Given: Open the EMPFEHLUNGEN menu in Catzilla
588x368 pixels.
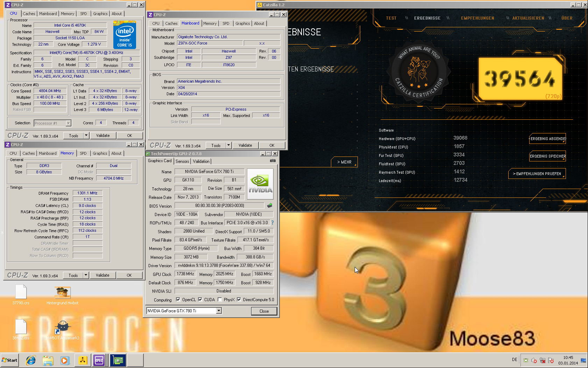Looking at the screenshot, I should (x=477, y=18).
